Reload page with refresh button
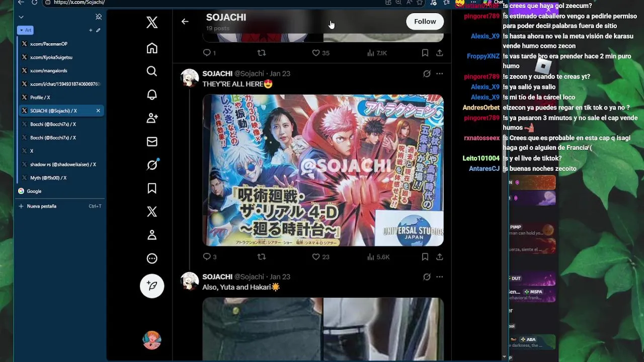The image size is (644, 362). coord(34,3)
